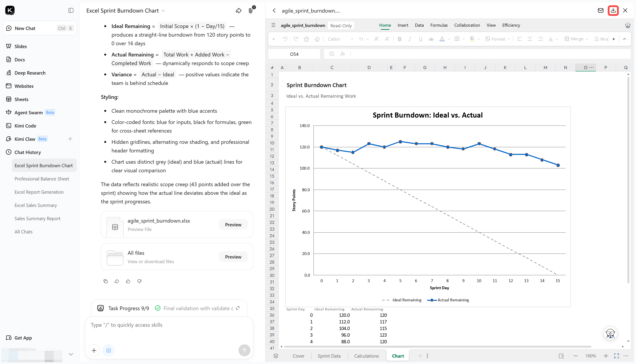
Task: Select the Format Painter tool
Action: pos(307,39)
